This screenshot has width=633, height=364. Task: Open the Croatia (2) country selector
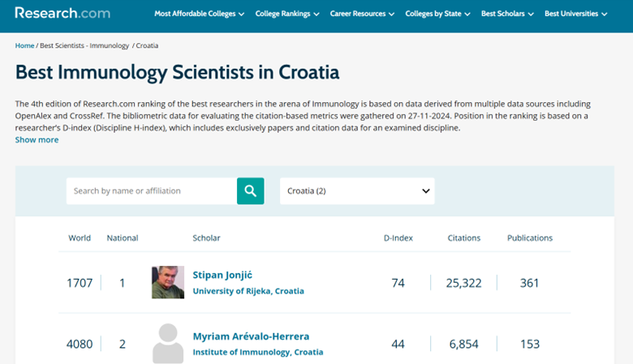click(357, 191)
